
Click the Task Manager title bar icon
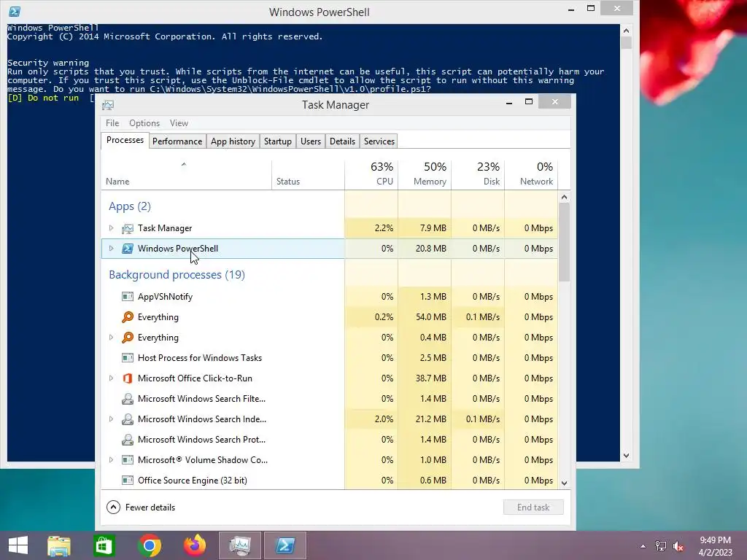point(108,105)
